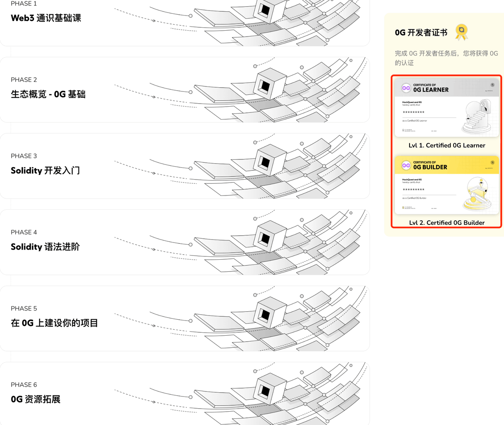Open the 在 0G 上建设你的项目 phase
Screen dimensions: 504x425
185,319
